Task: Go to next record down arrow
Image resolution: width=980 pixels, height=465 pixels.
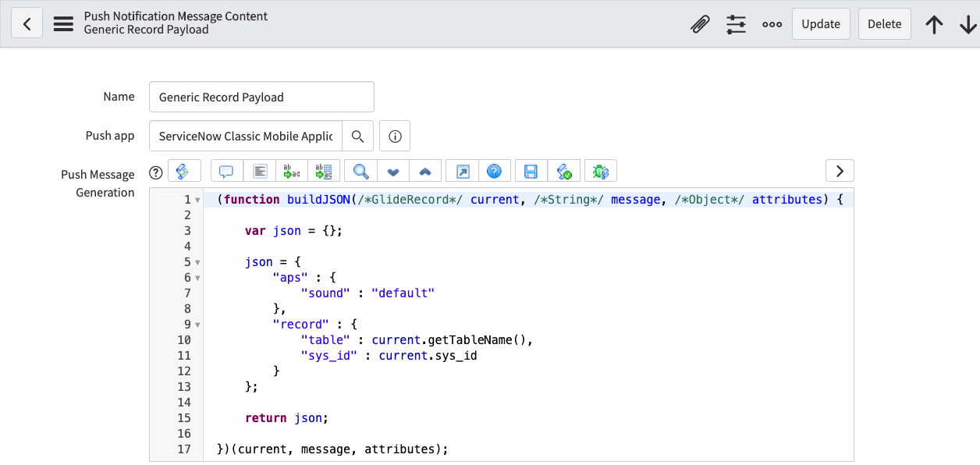Action: 968,24
